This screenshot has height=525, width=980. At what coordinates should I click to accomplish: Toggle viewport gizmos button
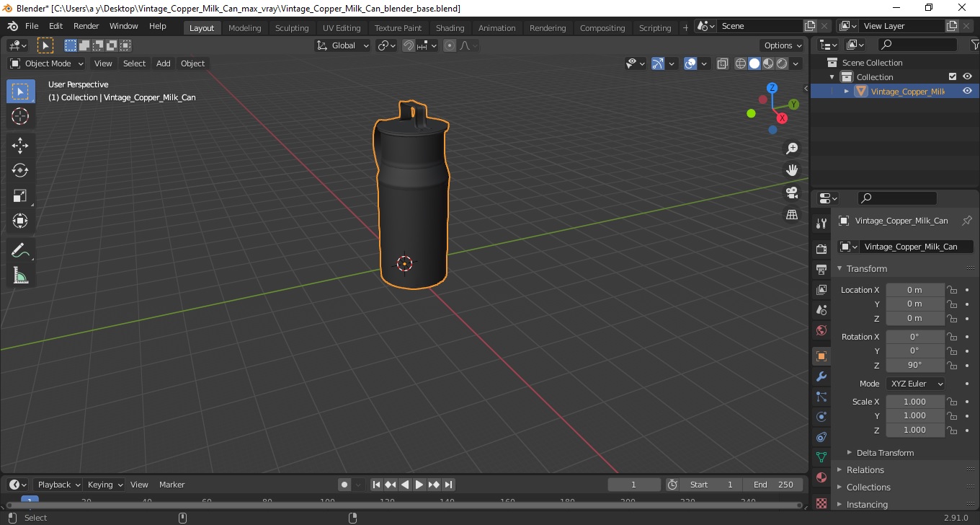coord(658,63)
